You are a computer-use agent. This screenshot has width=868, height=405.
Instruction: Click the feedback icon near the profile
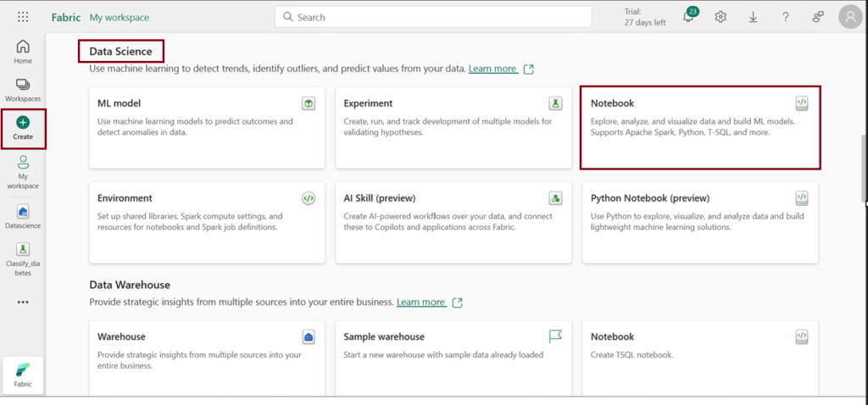click(x=818, y=17)
